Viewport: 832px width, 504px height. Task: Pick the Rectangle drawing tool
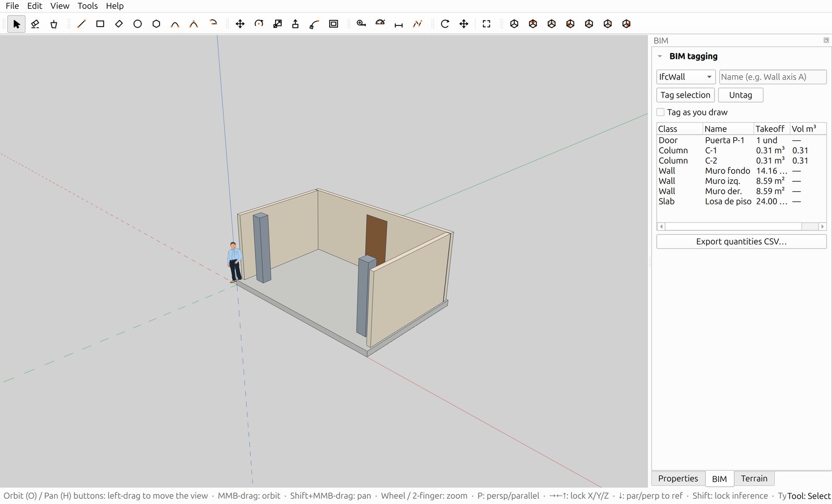pos(100,24)
